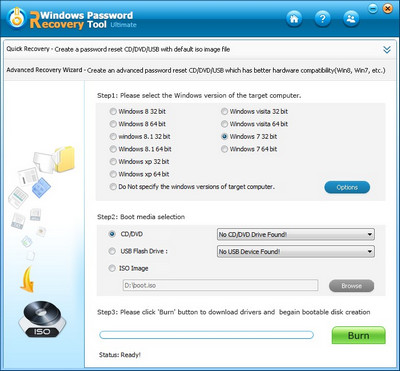
Task: Click the green Burn button
Action: point(358,335)
